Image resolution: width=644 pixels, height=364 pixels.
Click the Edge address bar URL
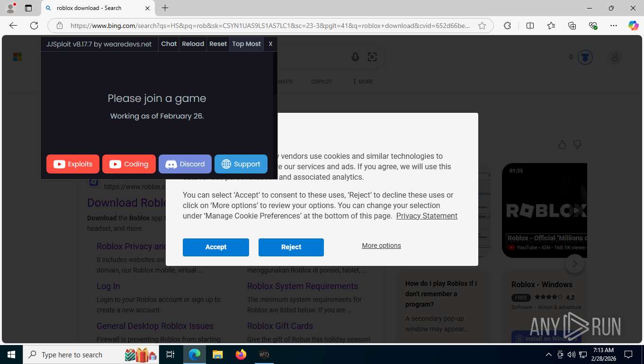[270, 26]
